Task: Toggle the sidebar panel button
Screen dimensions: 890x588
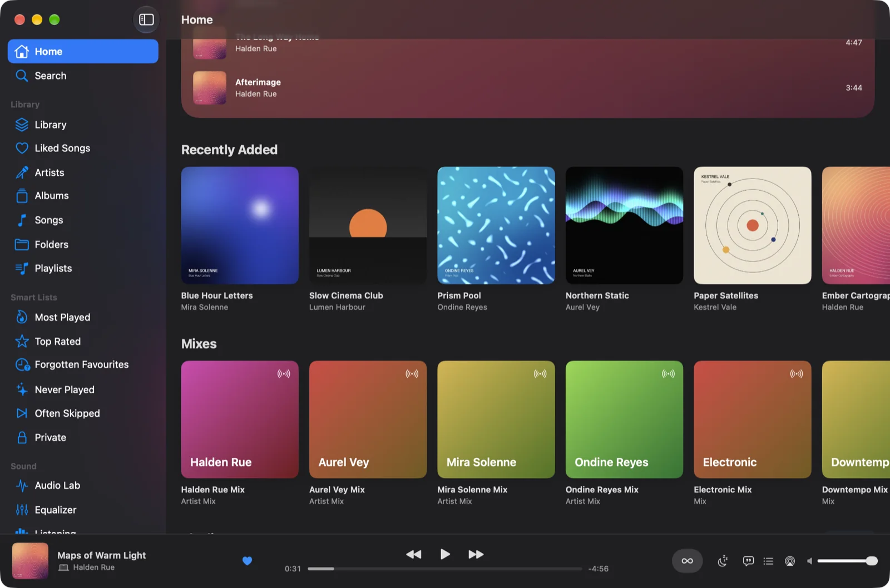Action: [x=146, y=20]
